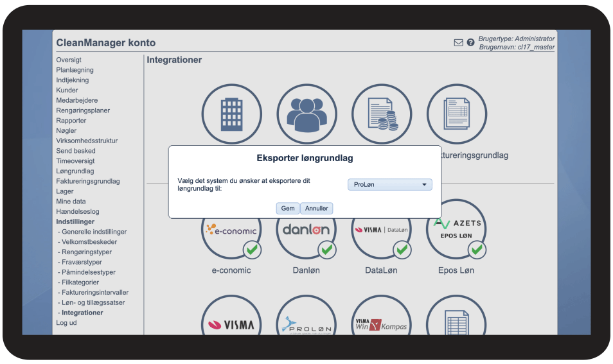
Task: Open Generelle indstillinger submenu item
Action: (x=93, y=232)
